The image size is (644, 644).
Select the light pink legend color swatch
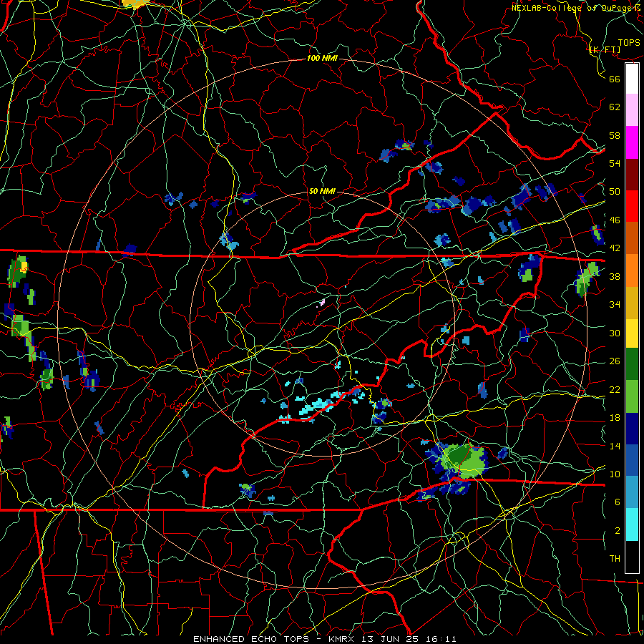coord(632,109)
